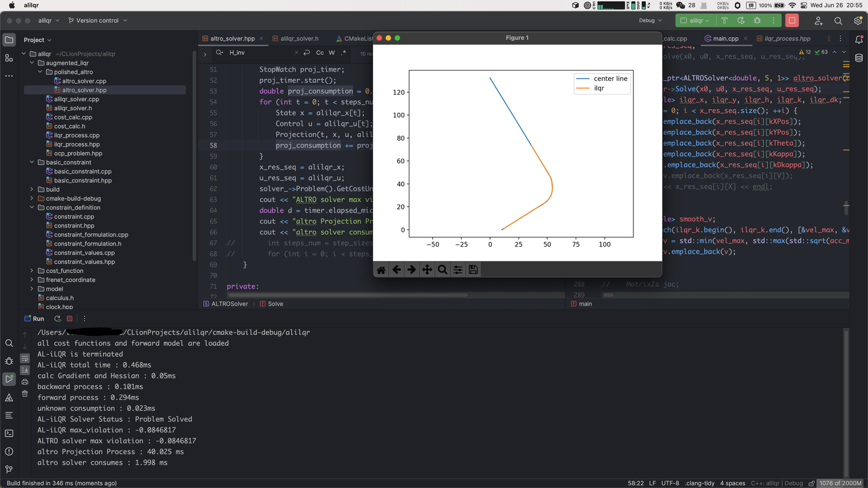
Task: Expand the cost_function folder
Action: click(32, 271)
